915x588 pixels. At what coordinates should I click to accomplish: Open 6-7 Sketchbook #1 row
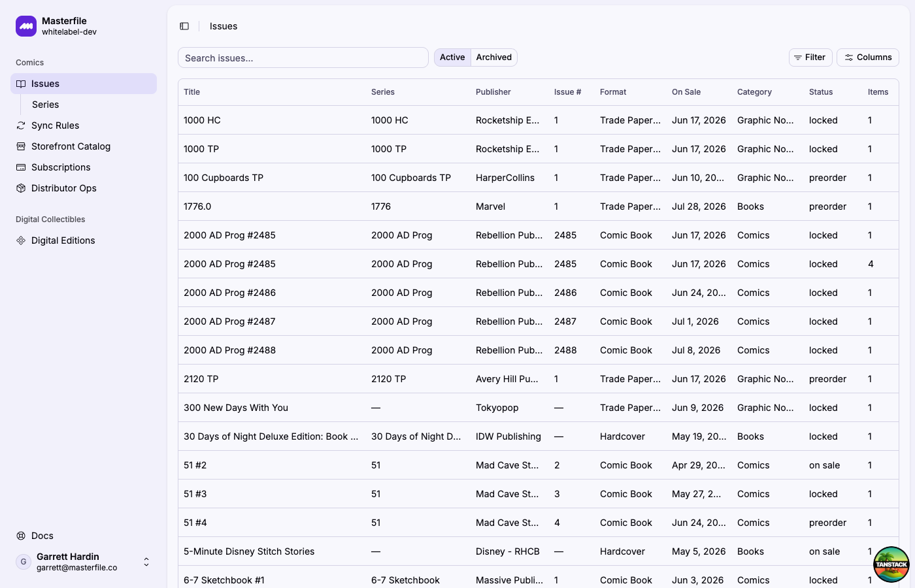pyautogui.click(x=538, y=578)
